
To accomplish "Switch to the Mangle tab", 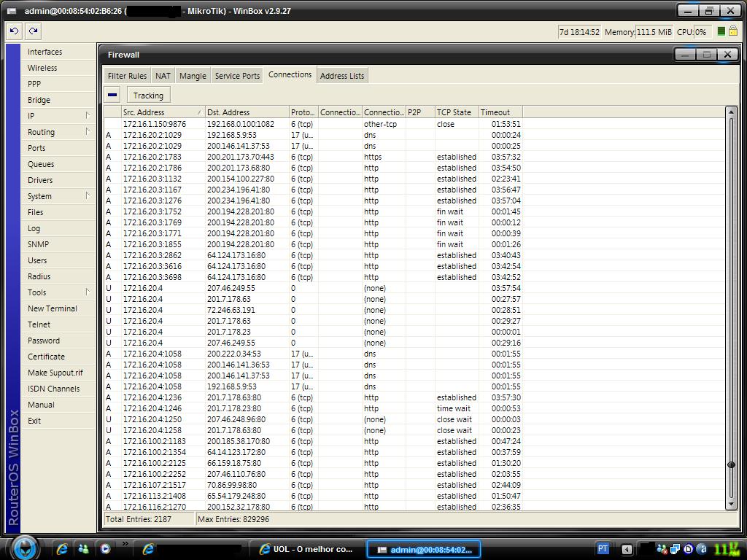I will click(193, 76).
